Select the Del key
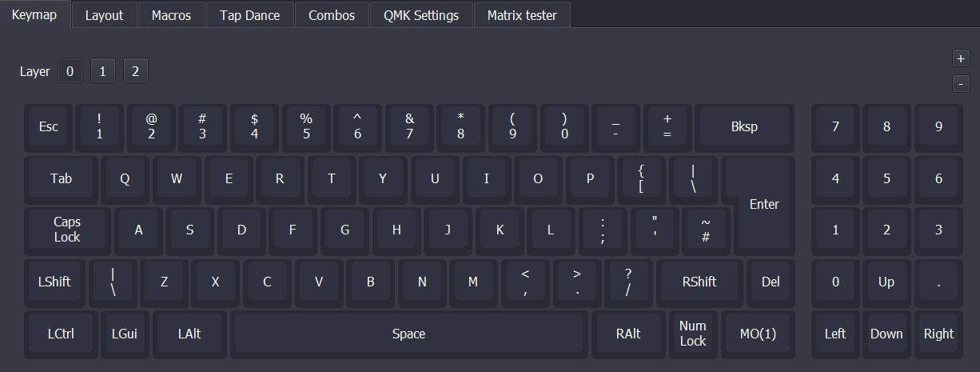Image resolution: width=980 pixels, height=372 pixels. pos(771,282)
